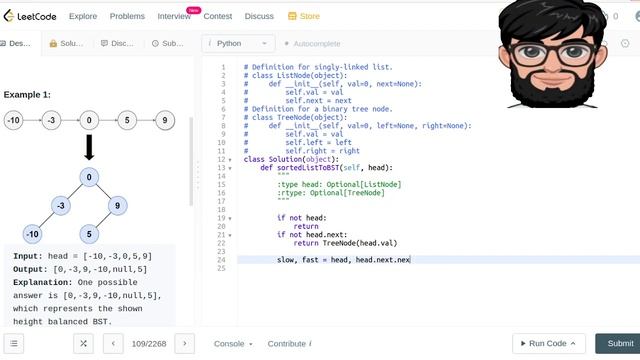640x360 pixels.
Task: Switch to the Discuss tab
Action: pos(117,43)
